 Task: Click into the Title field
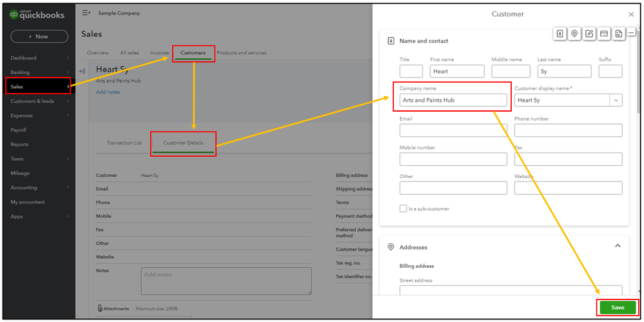click(411, 71)
